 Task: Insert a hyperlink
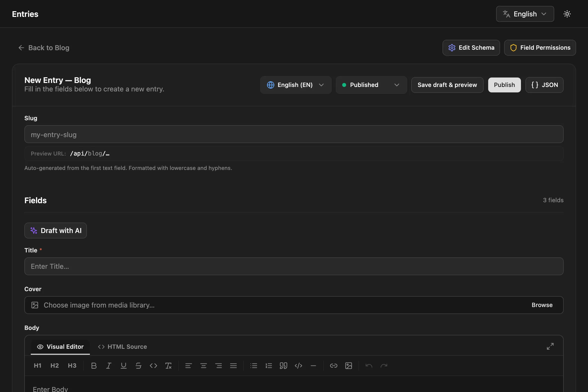[x=334, y=365]
